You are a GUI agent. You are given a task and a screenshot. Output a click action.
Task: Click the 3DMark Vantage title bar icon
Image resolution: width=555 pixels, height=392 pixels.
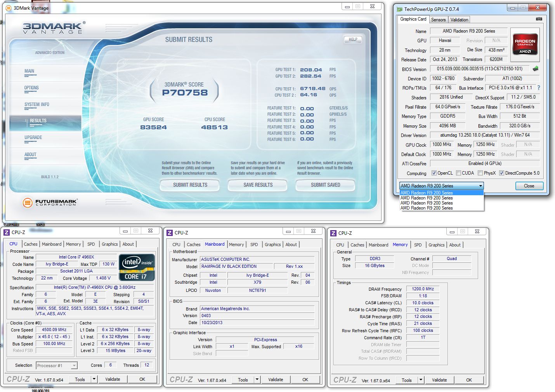tap(9, 8)
